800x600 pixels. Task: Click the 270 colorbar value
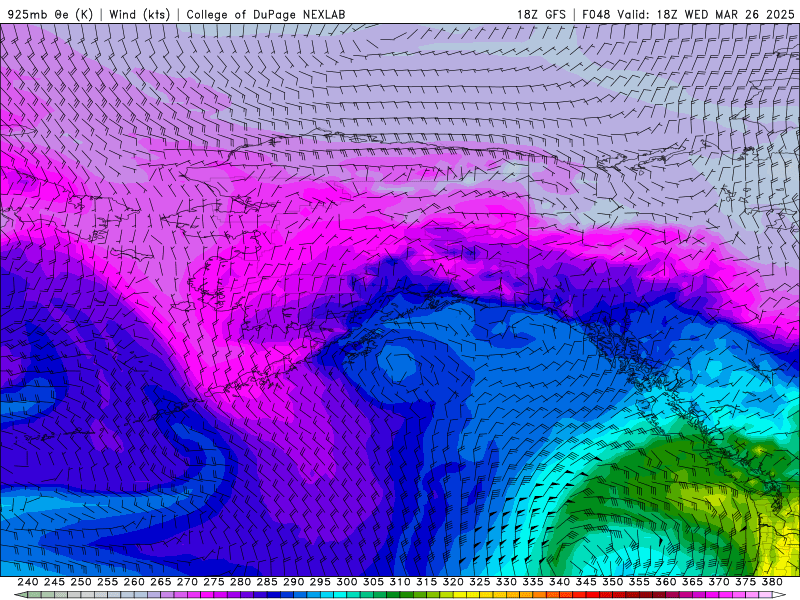(187, 582)
